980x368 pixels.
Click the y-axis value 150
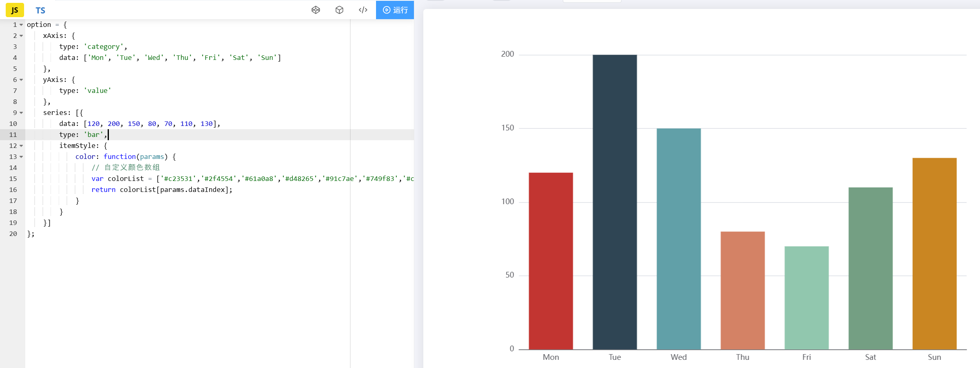[x=508, y=128]
